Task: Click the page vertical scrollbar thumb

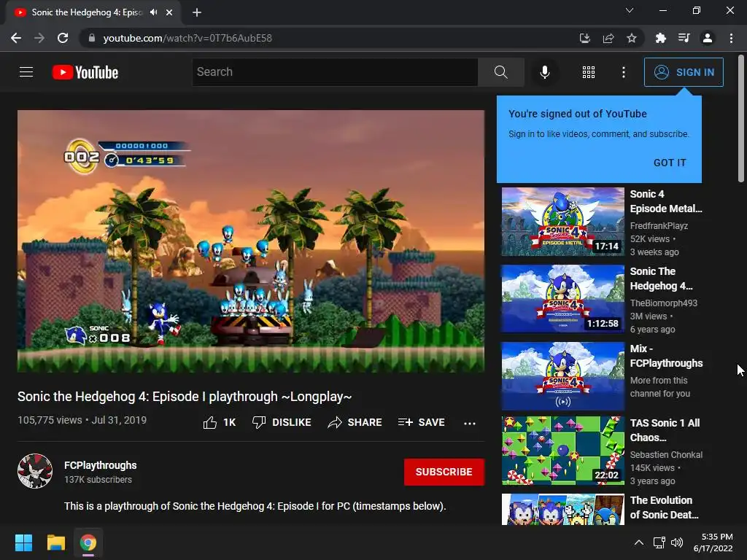Action: click(x=741, y=118)
